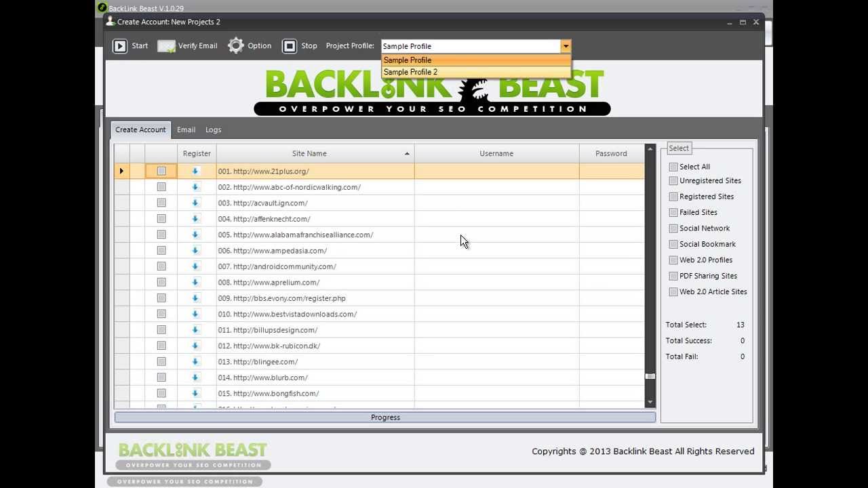Click the site list scrollbar thumb
The width and height of the screenshot is (868, 488).
point(650,376)
